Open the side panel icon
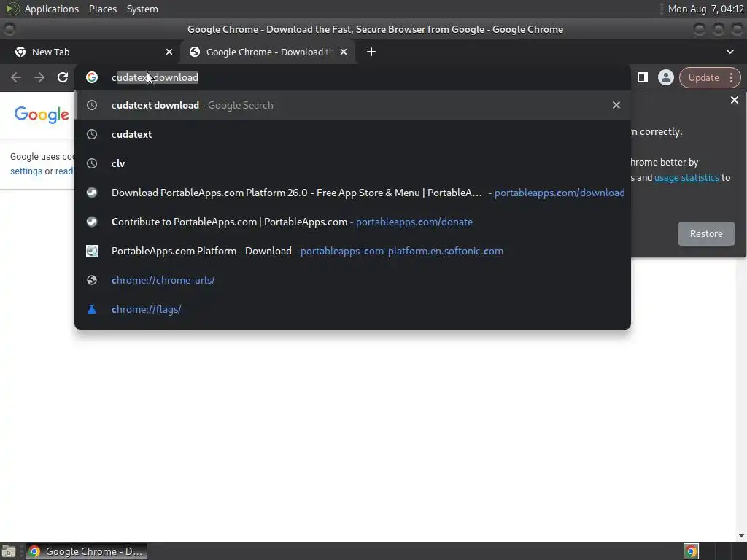This screenshot has width=747, height=560. (642, 77)
